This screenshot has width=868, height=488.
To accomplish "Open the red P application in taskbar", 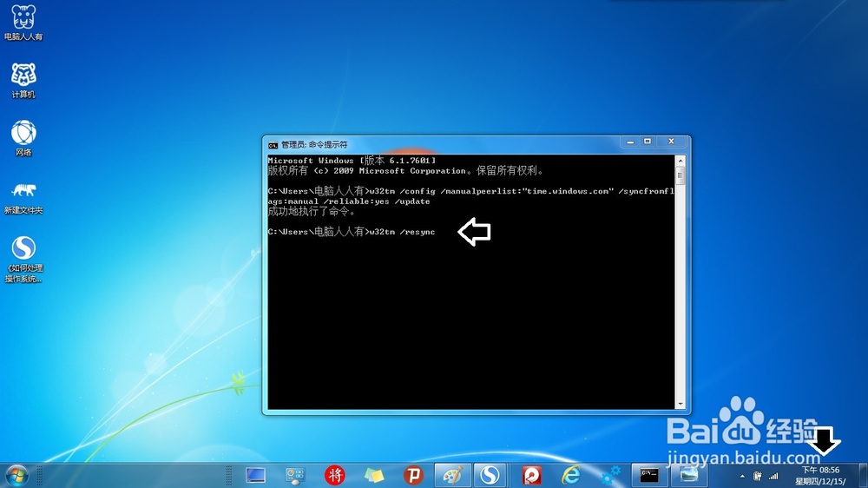I will point(413,475).
